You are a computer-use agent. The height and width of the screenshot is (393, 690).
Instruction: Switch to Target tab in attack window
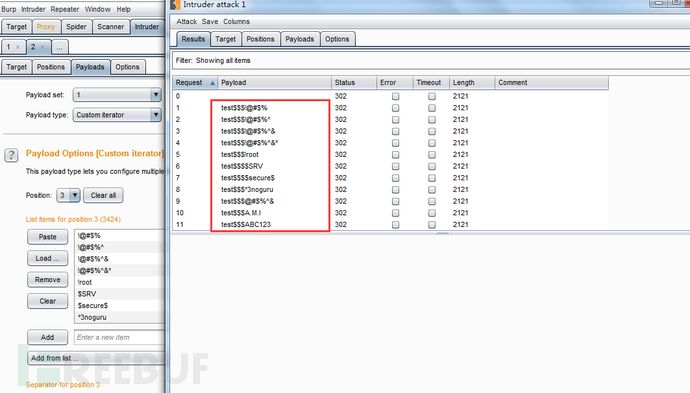pyautogui.click(x=226, y=39)
